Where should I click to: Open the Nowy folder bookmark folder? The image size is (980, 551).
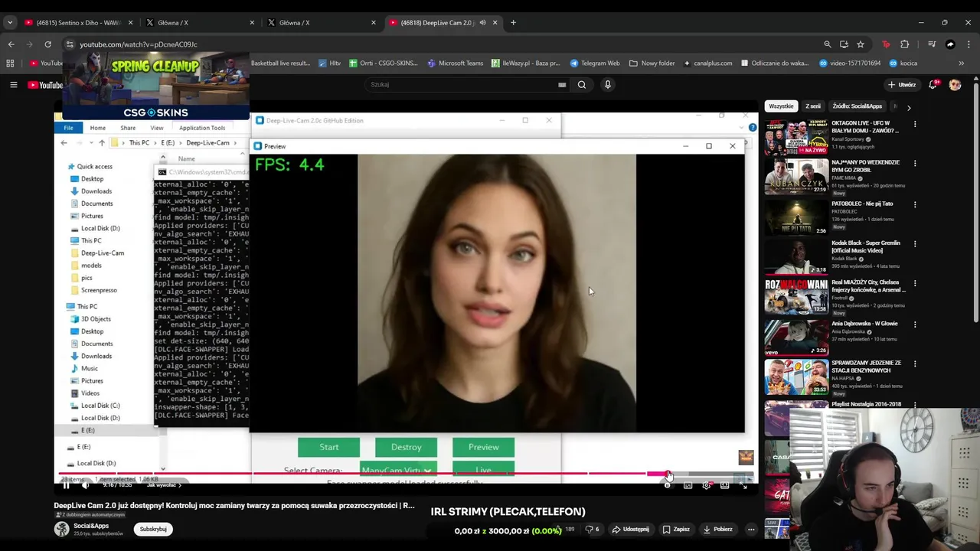[x=652, y=63]
